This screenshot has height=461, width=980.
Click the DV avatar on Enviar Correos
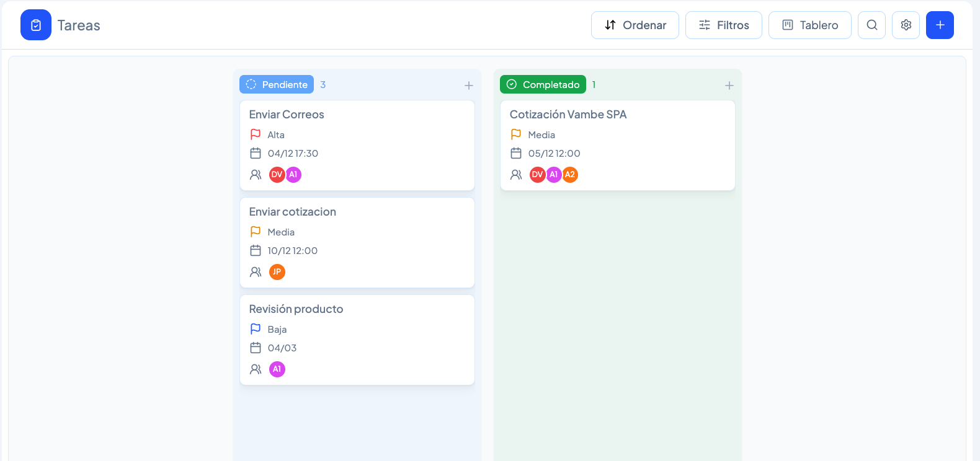pos(277,175)
